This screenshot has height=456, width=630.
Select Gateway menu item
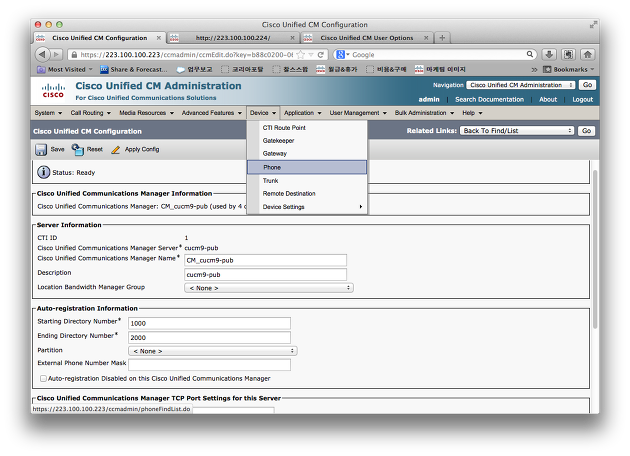tap(307, 153)
